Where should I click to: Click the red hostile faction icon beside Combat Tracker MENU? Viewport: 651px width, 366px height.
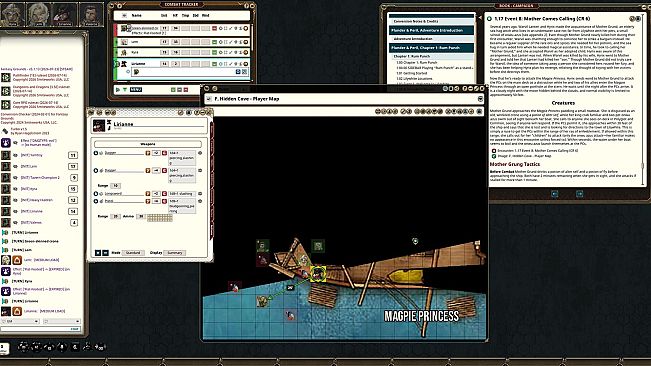point(186,90)
